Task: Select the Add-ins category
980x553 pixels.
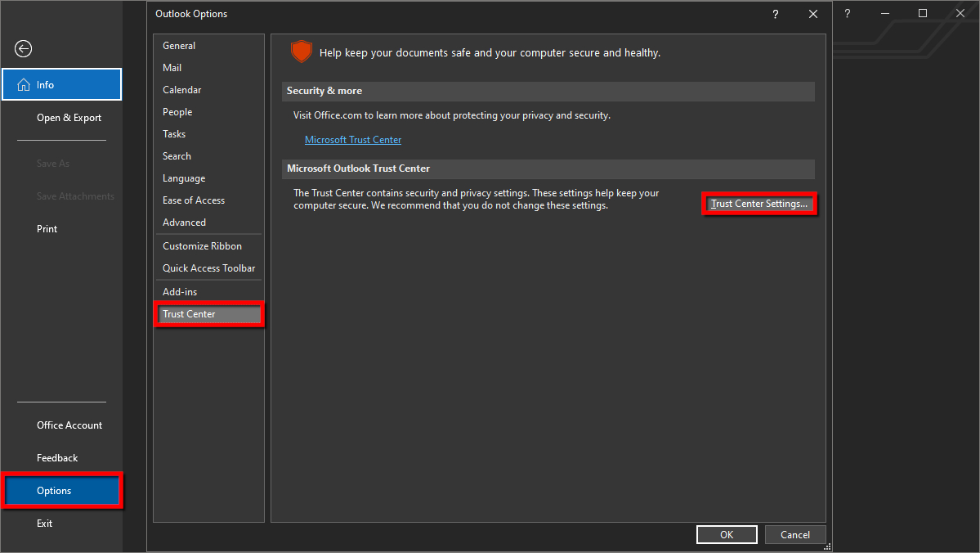Action: click(x=208, y=292)
